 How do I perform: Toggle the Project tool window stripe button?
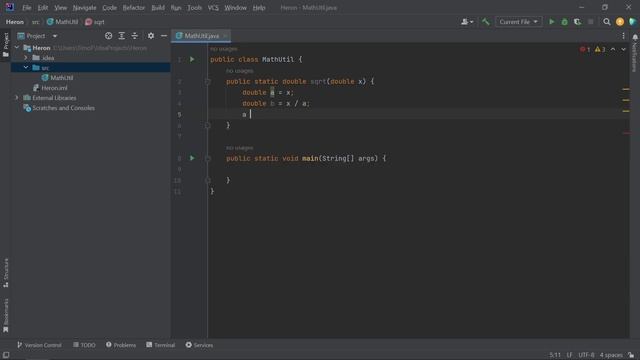coord(6,45)
